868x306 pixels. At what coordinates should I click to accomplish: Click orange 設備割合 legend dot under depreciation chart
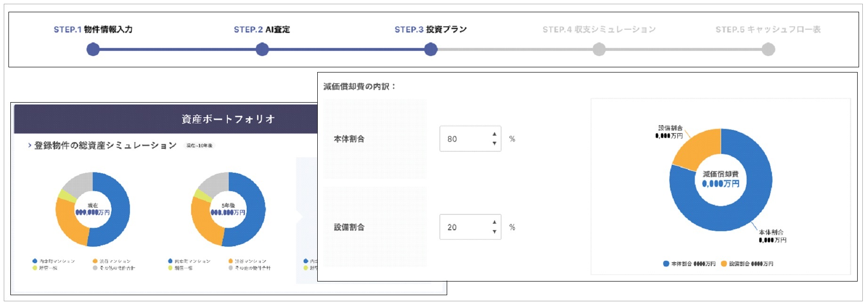coord(724,264)
